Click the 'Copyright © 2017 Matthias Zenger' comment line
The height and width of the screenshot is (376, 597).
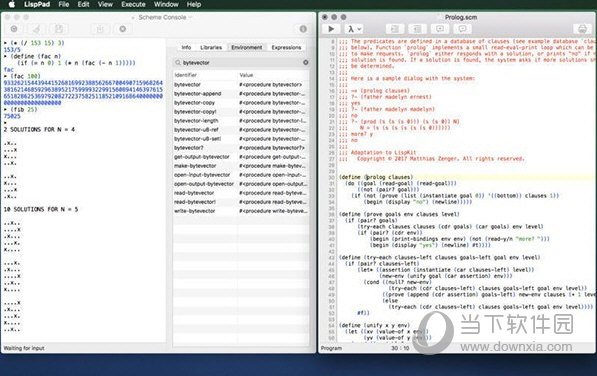(x=440, y=159)
